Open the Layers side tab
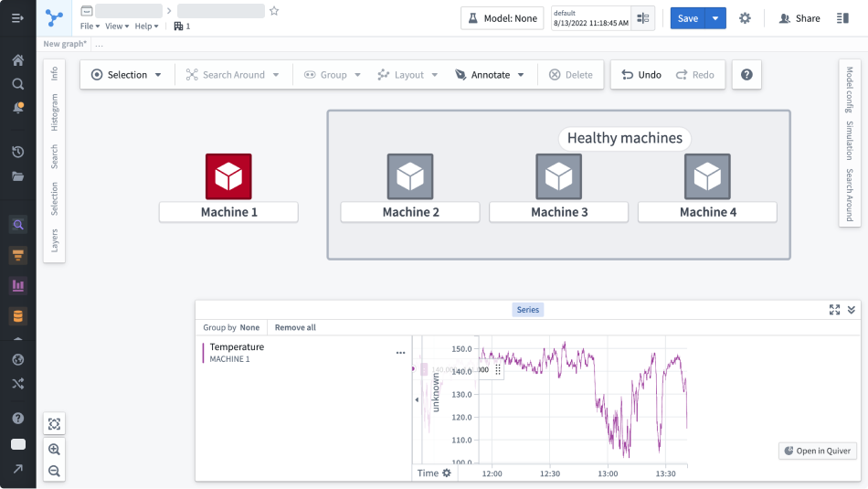The width and height of the screenshot is (868, 489). tap(54, 240)
